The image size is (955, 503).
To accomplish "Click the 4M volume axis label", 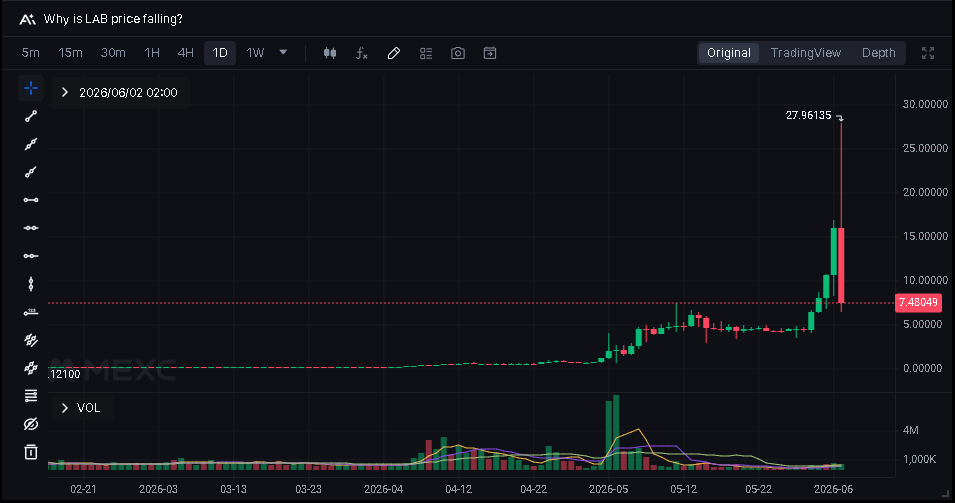I will 911,431.
